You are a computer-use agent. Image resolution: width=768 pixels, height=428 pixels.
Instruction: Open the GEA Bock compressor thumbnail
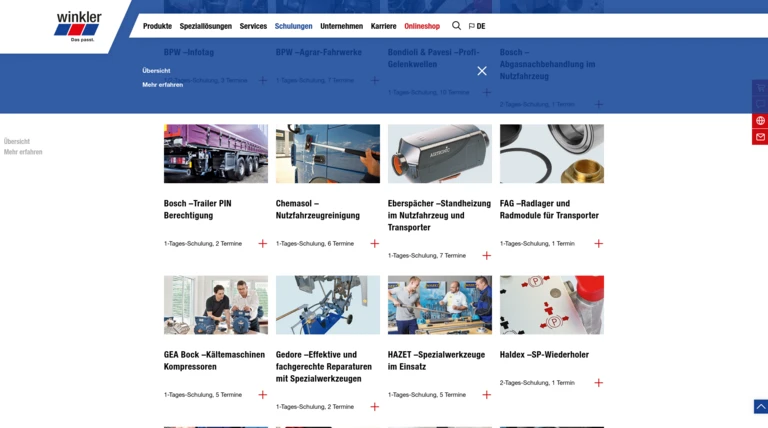pyautogui.click(x=216, y=305)
